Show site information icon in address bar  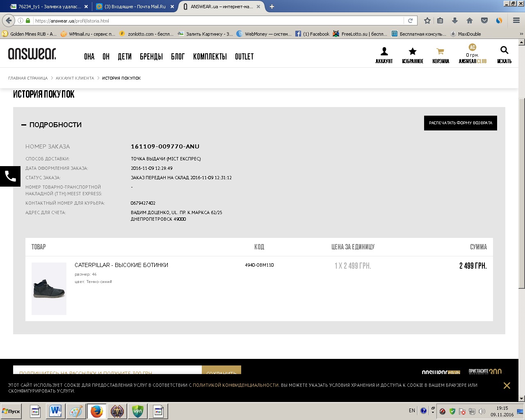click(x=20, y=21)
